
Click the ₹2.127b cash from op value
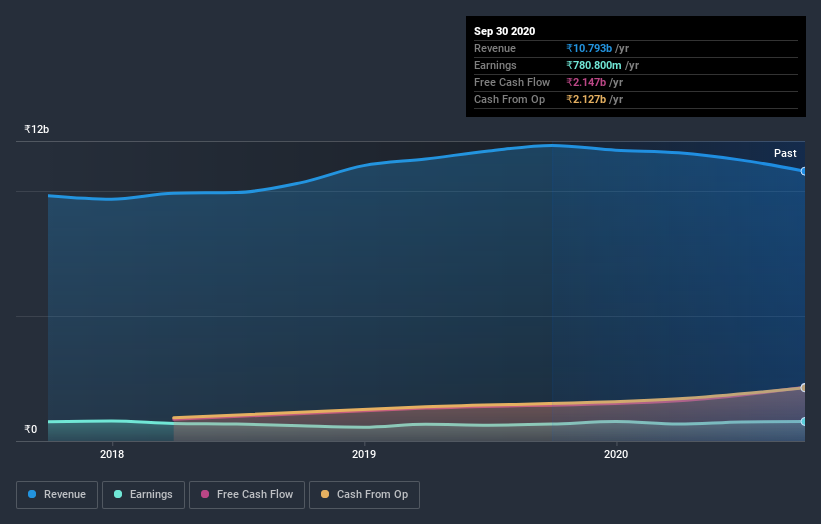coord(586,99)
